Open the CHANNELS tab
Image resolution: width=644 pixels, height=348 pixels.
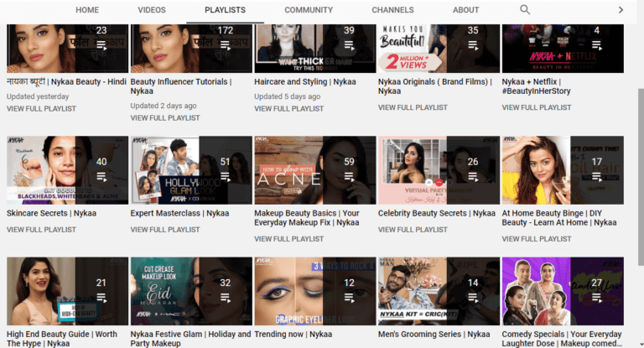pyautogui.click(x=392, y=10)
